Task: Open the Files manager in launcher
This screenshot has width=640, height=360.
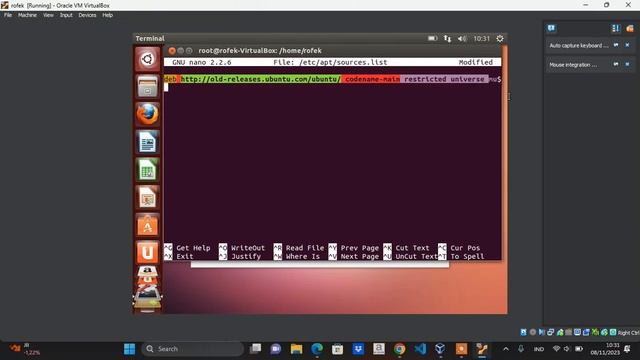Action: coord(147,87)
